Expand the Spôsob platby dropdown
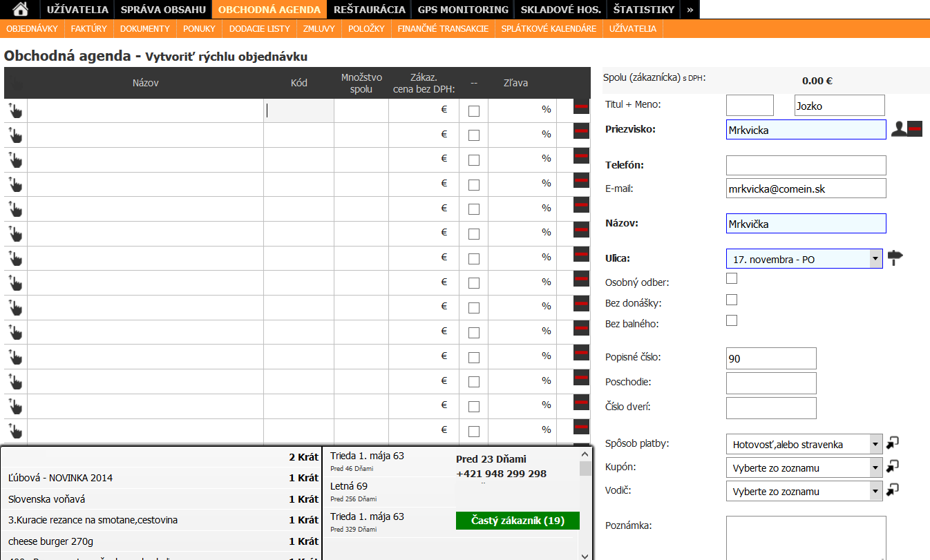This screenshot has height=560, width=930. pos(804,444)
